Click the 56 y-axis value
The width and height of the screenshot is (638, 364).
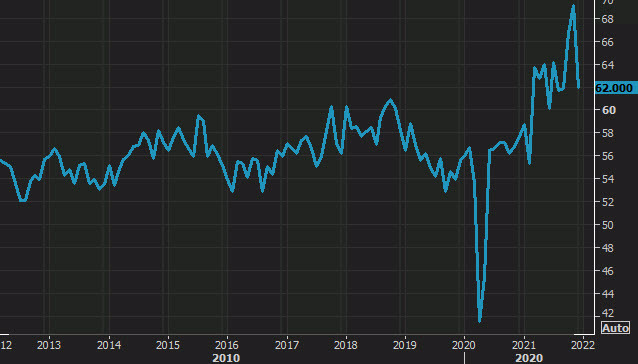point(607,156)
